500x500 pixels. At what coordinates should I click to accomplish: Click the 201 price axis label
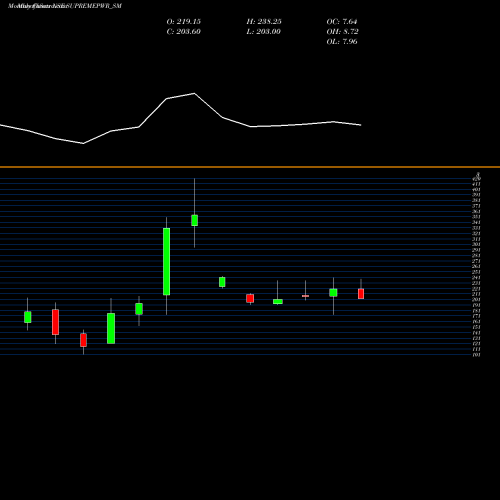click(477, 299)
